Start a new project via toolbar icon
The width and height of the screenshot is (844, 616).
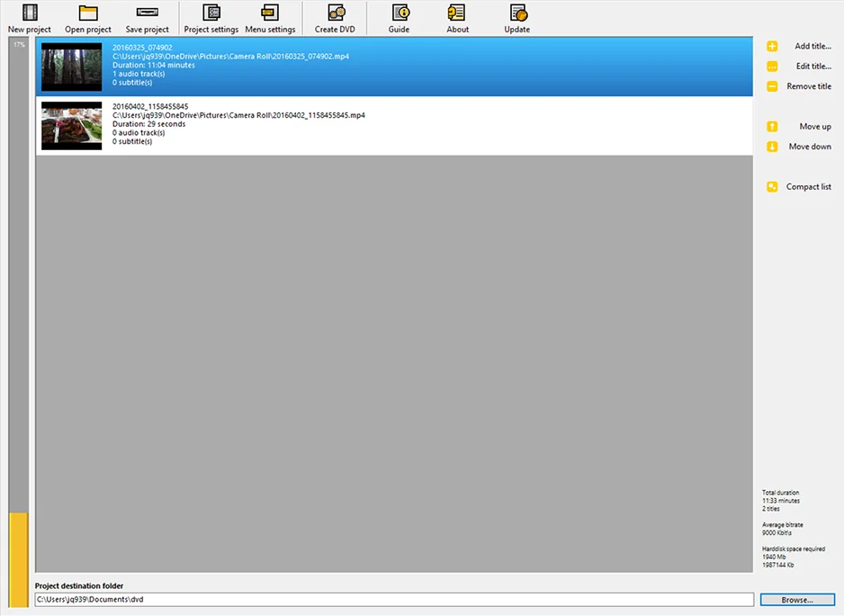(x=31, y=13)
